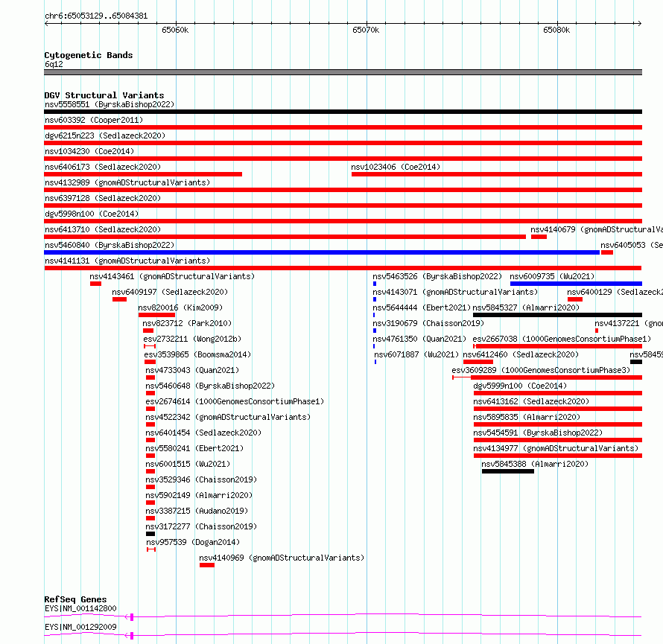
Task: Open nsv5895835 (Almarri2020) label
Action: coord(527,417)
